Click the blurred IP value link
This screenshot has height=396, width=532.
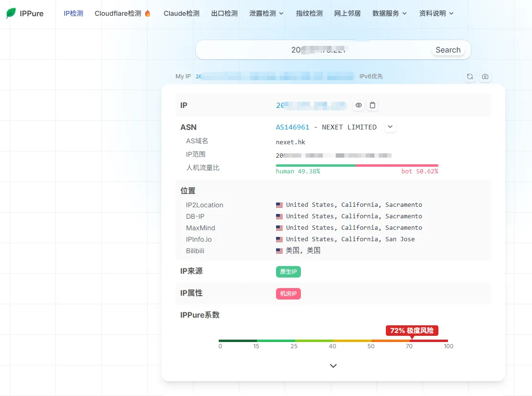[311, 106]
